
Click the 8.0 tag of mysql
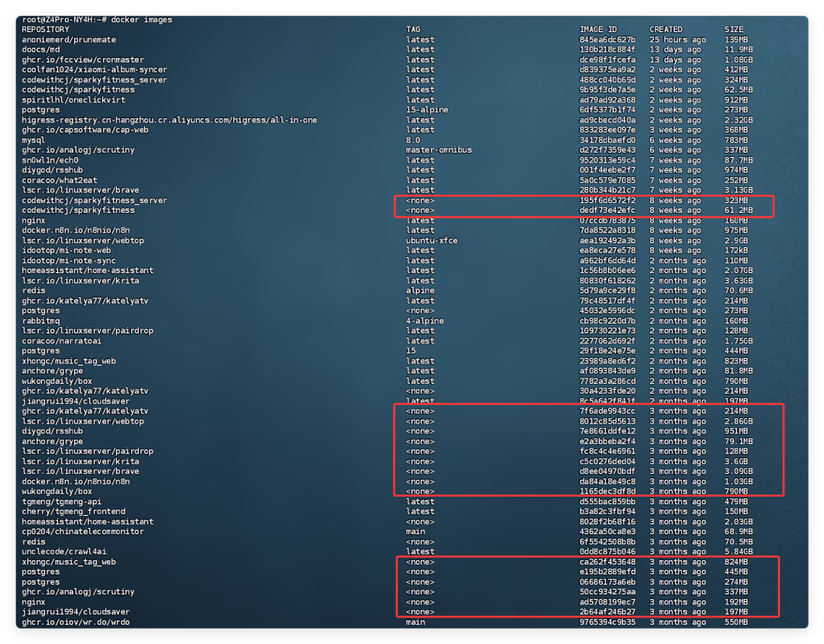pyautogui.click(x=413, y=140)
